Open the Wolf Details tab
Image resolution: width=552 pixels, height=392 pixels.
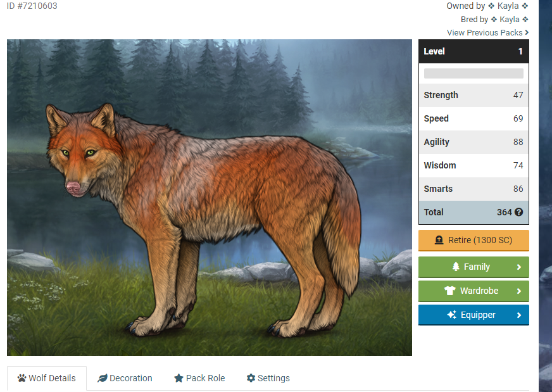pos(46,378)
